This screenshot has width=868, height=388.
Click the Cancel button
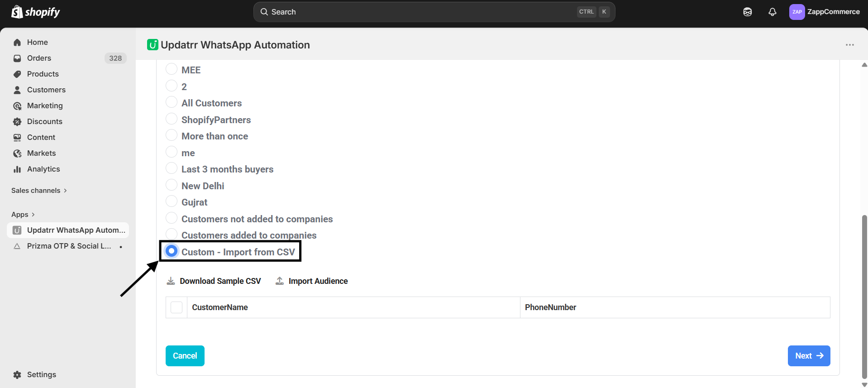185,356
